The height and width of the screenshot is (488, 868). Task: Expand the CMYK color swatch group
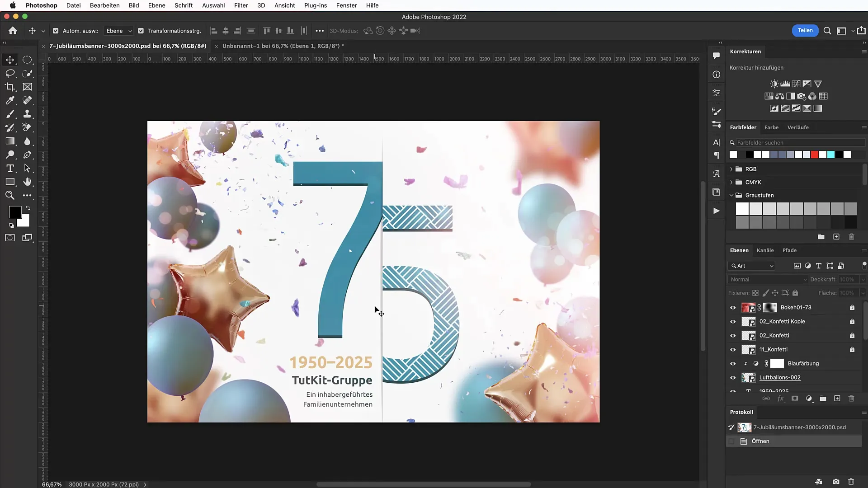[x=731, y=182]
